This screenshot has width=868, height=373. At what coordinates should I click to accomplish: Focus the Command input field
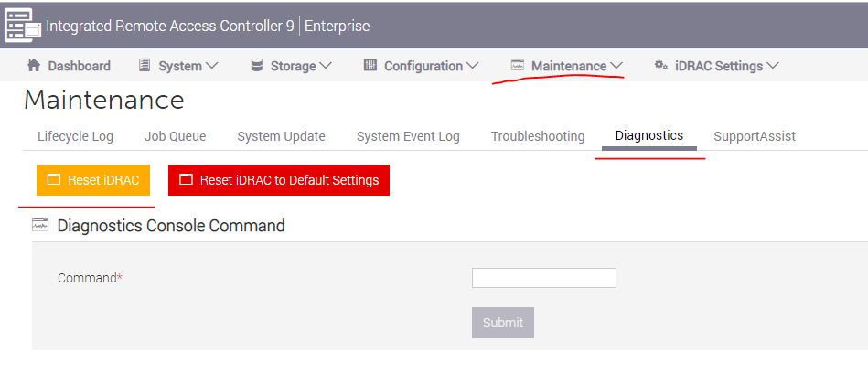pos(543,278)
